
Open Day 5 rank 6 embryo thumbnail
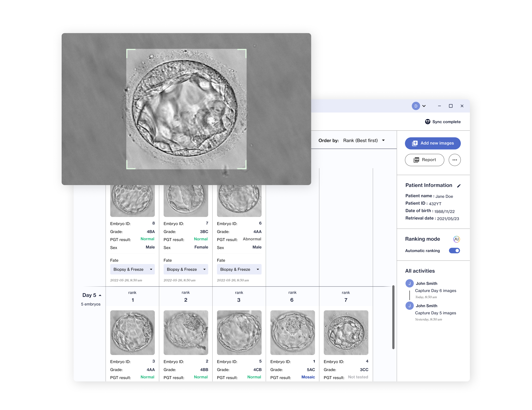click(x=292, y=333)
